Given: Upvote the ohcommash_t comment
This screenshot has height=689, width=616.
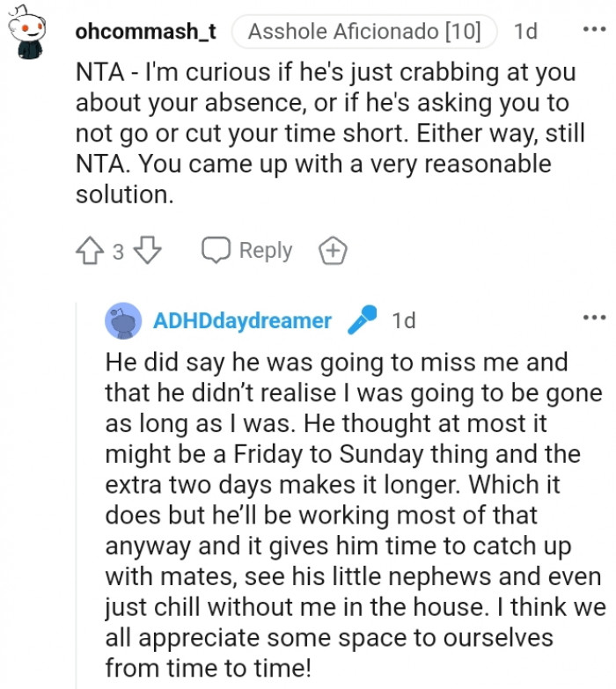Looking at the screenshot, I should click(90, 252).
